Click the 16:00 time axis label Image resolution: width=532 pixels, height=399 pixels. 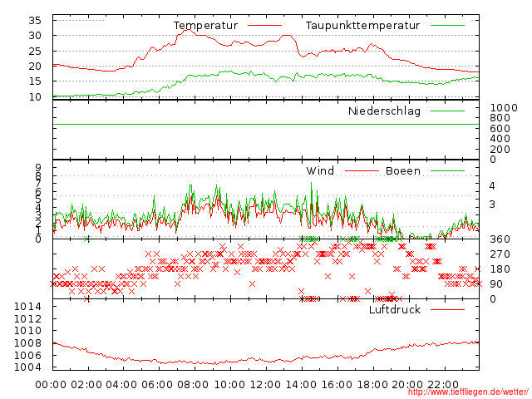pyautogui.click(x=337, y=385)
